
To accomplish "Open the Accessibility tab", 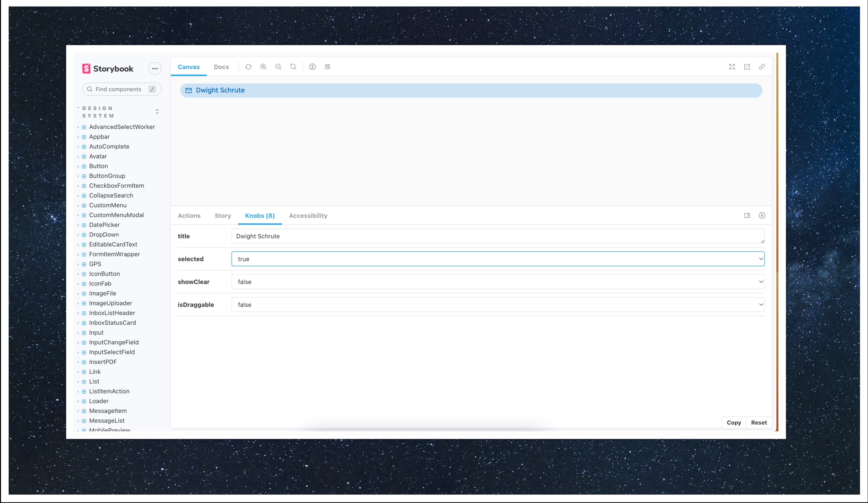I will coord(308,215).
